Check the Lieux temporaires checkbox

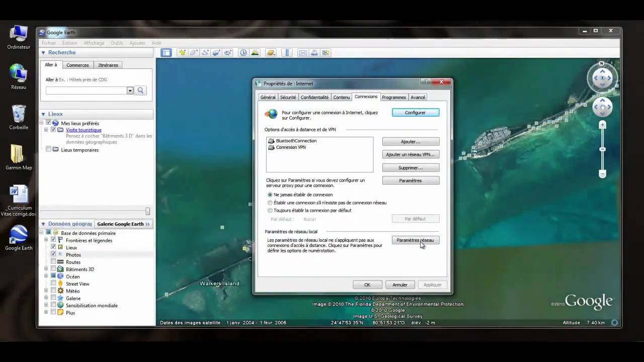click(48, 149)
